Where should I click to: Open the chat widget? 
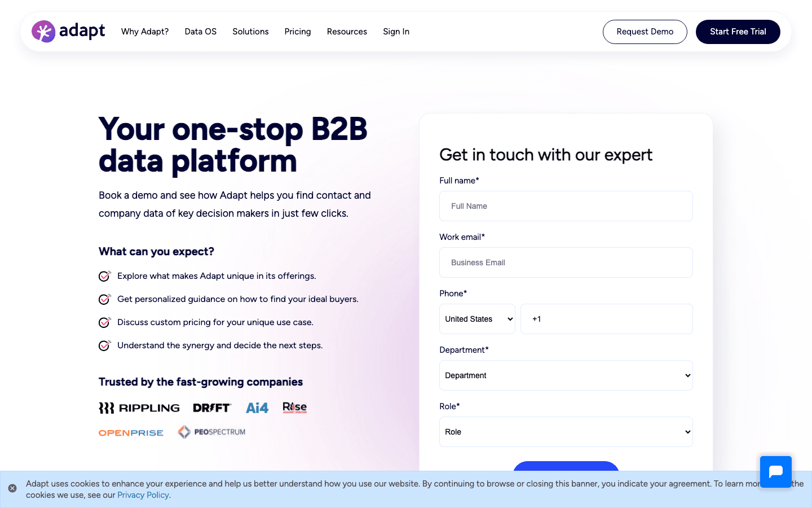775,471
